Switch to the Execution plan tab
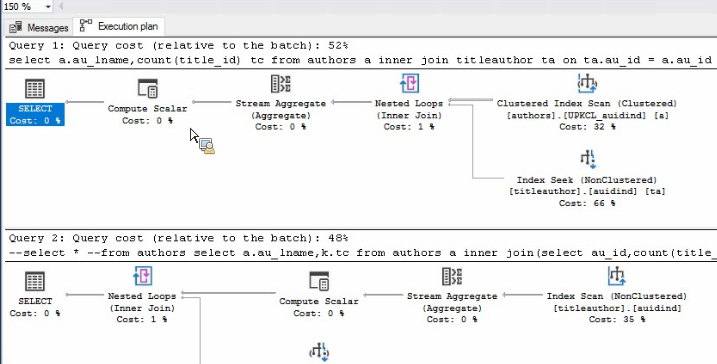The height and width of the screenshot is (364, 717). [x=119, y=27]
